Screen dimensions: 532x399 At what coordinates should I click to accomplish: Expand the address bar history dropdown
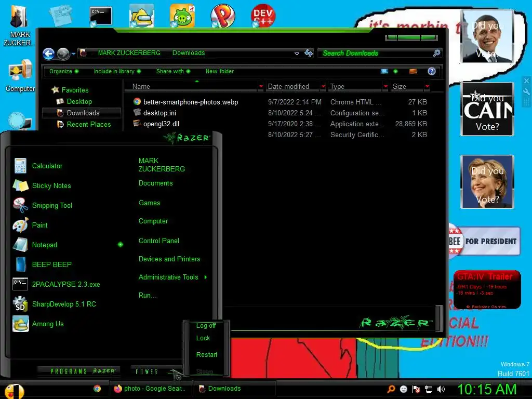297,54
